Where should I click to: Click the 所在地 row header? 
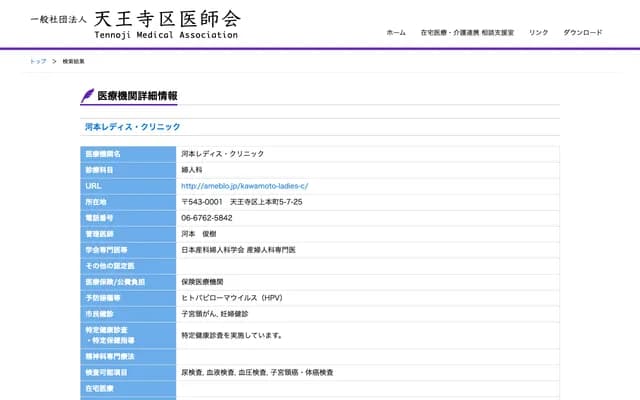tap(128, 202)
